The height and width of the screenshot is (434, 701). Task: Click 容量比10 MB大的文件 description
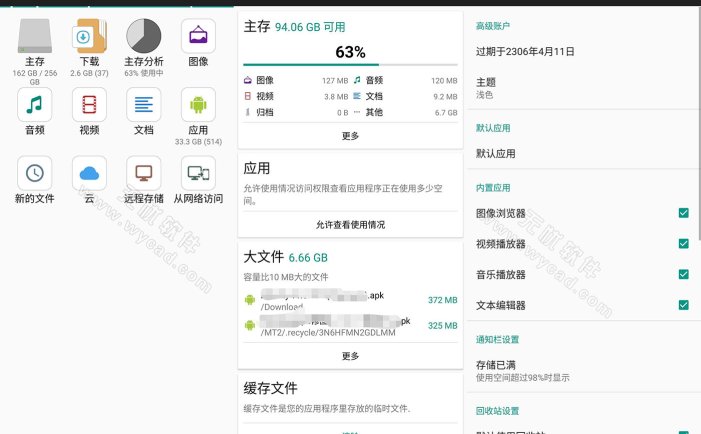point(286,277)
